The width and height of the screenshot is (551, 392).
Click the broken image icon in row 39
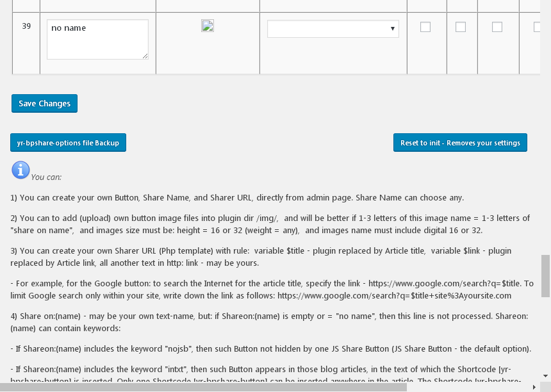tap(207, 26)
